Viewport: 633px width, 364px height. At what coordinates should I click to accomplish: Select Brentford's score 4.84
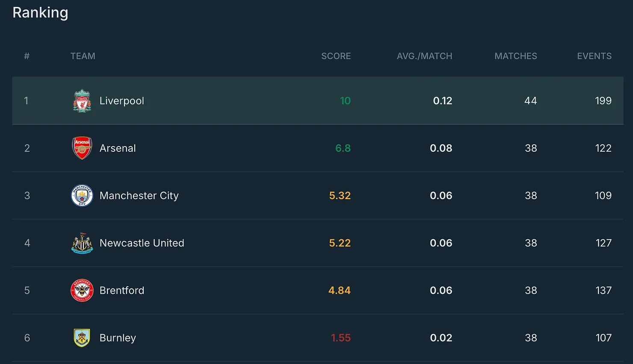[340, 291]
